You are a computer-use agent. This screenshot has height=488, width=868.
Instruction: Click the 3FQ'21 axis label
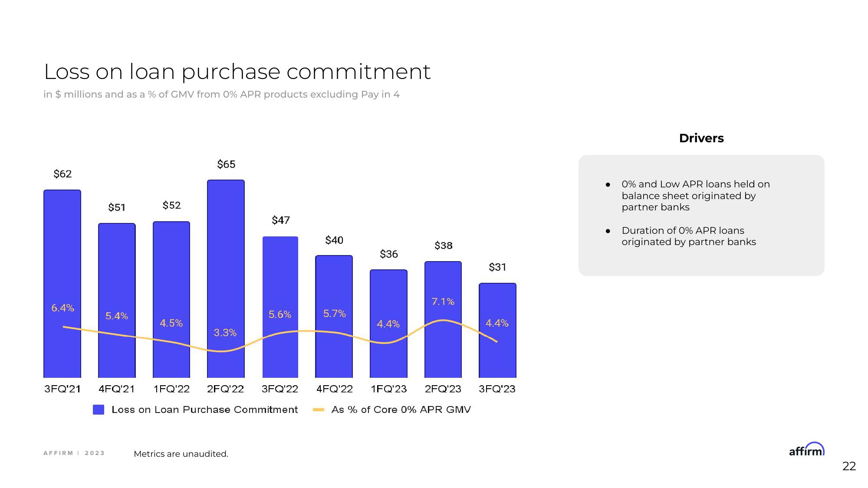pos(62,389)
